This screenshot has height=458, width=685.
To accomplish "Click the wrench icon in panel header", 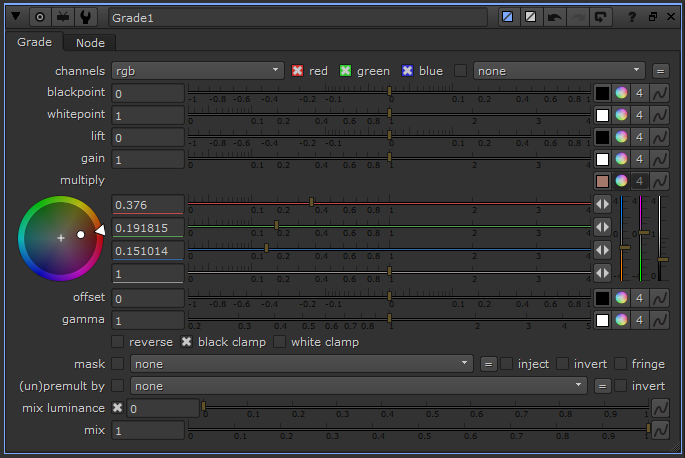I will click(x=87, y=17).
